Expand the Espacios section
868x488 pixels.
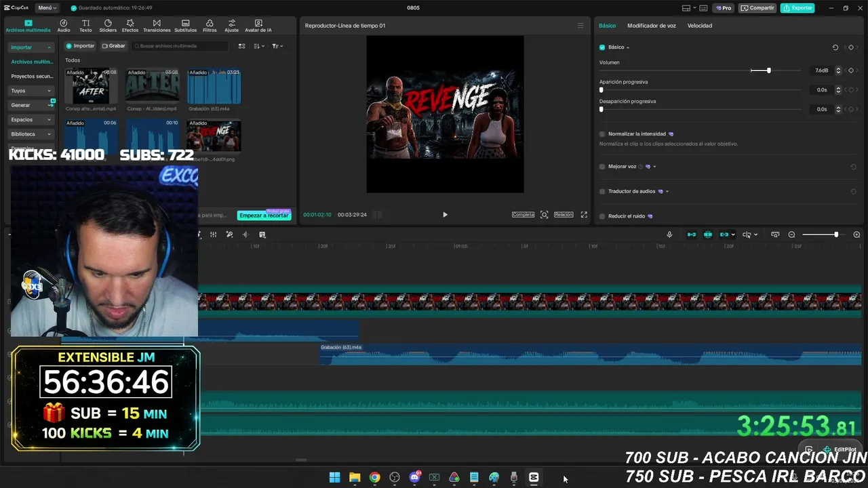coord(31,120)
